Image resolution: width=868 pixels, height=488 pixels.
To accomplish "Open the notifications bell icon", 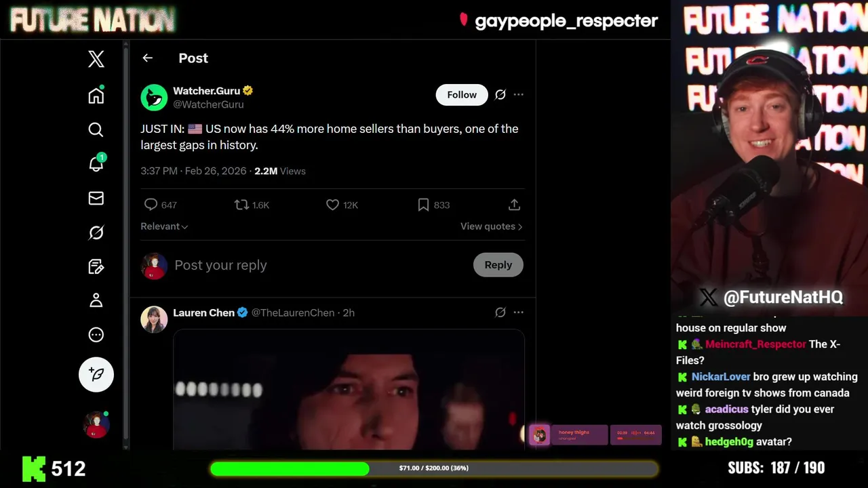I will (x=96, y=163).
